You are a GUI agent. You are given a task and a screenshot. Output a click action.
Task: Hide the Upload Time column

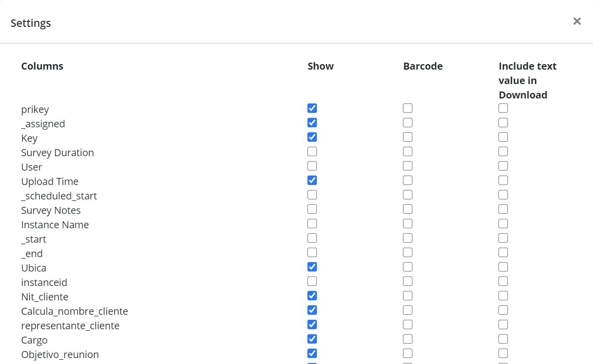312,181
